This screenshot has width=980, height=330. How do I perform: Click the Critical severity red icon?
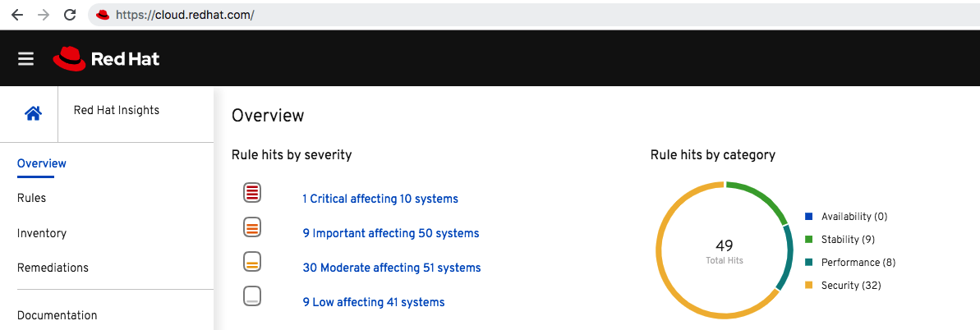tap(252, 192)
